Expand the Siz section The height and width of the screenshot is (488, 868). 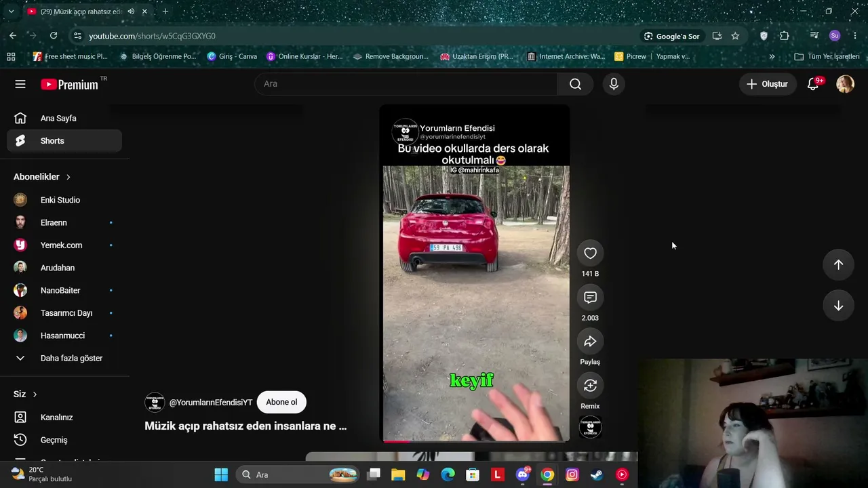click(x=25, y=394)
